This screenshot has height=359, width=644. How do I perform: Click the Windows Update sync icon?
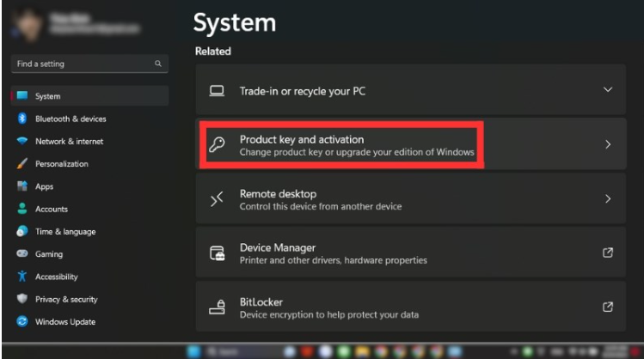(22, 322)
